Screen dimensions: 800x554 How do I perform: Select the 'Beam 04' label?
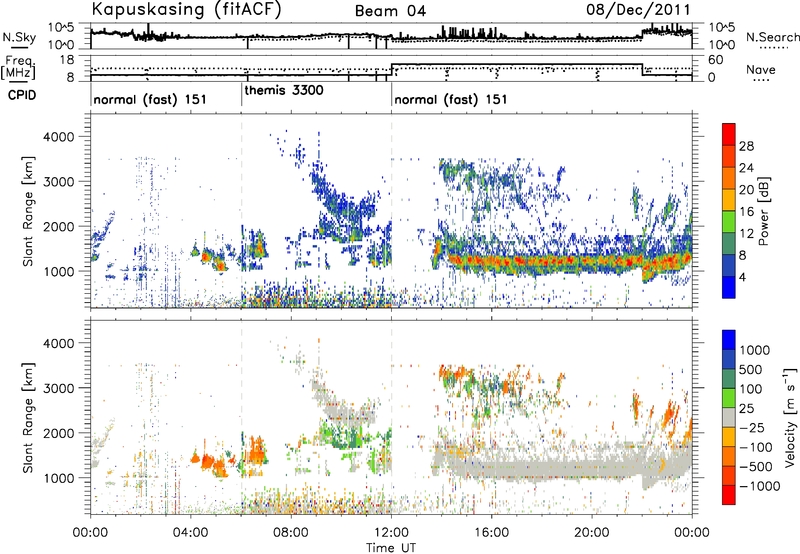pyautogui.click(x=390, y=11)
